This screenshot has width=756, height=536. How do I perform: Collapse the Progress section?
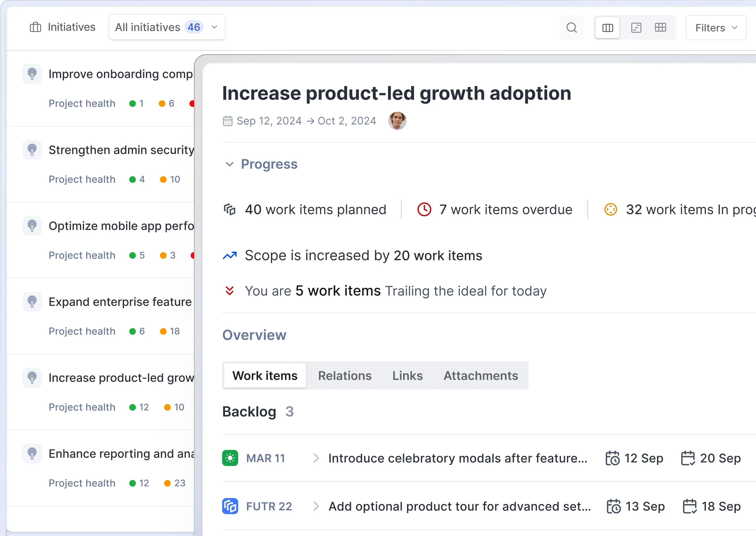tap(230, 164)
